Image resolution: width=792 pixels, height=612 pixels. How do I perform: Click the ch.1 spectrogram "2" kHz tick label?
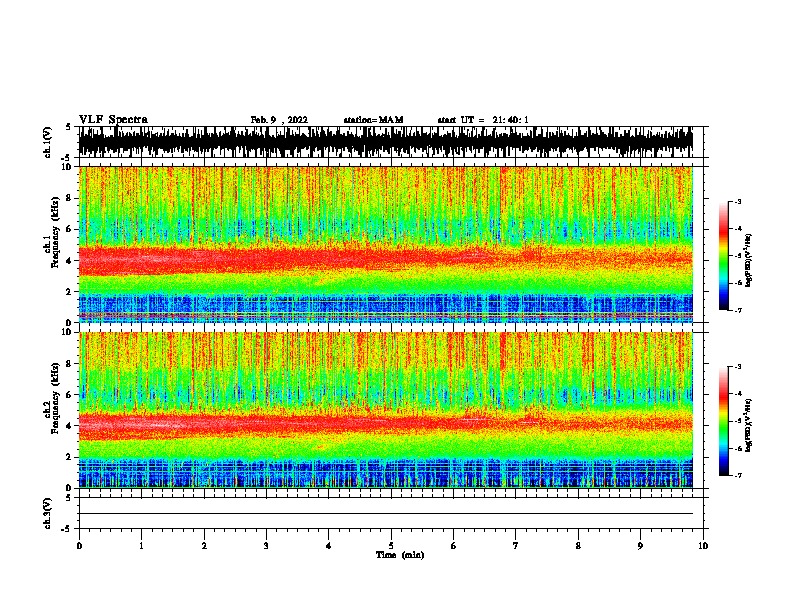point(70,292)
